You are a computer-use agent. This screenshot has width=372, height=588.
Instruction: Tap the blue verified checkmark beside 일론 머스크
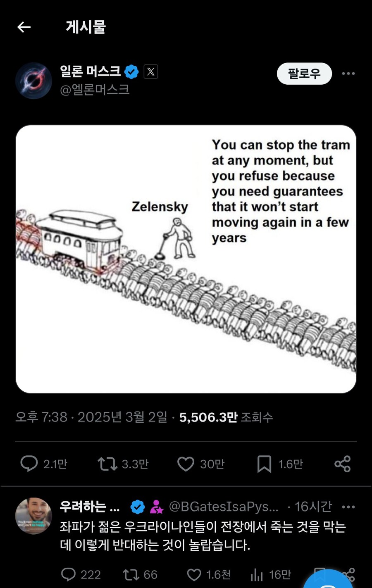click(131, 72)
